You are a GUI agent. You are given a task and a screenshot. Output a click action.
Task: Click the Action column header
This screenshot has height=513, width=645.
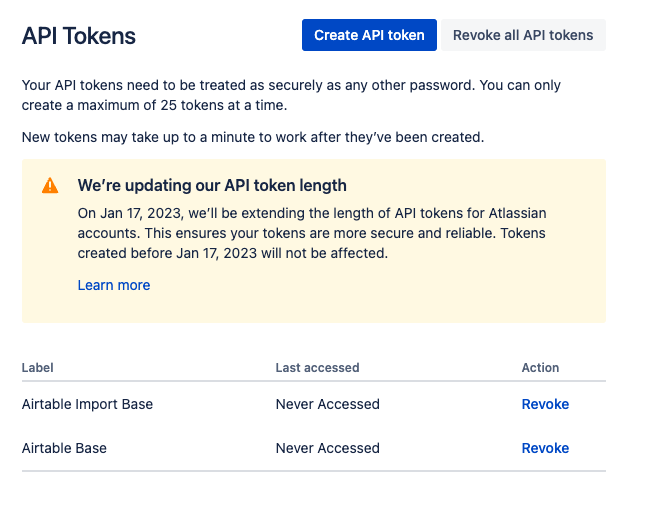(540, 368)
